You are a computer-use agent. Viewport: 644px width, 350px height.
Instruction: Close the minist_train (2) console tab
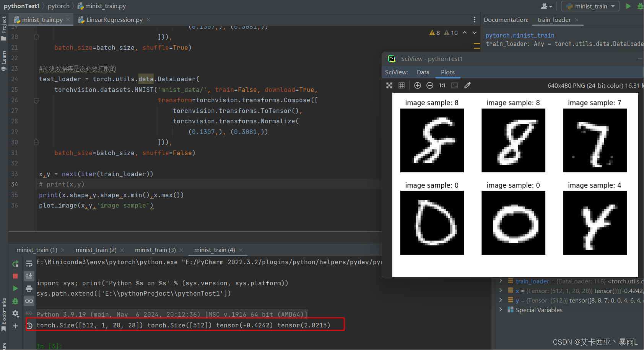(122, 250)
